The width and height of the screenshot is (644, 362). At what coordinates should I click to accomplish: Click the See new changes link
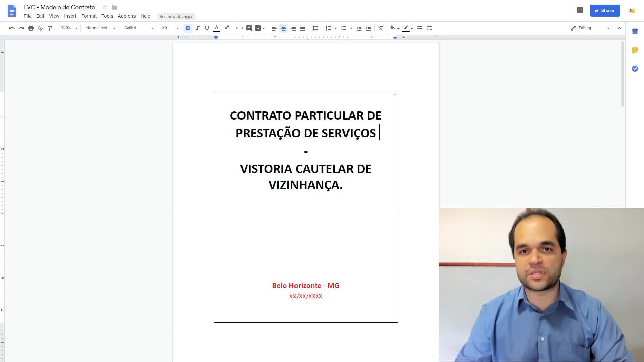(x=176, y=16)
